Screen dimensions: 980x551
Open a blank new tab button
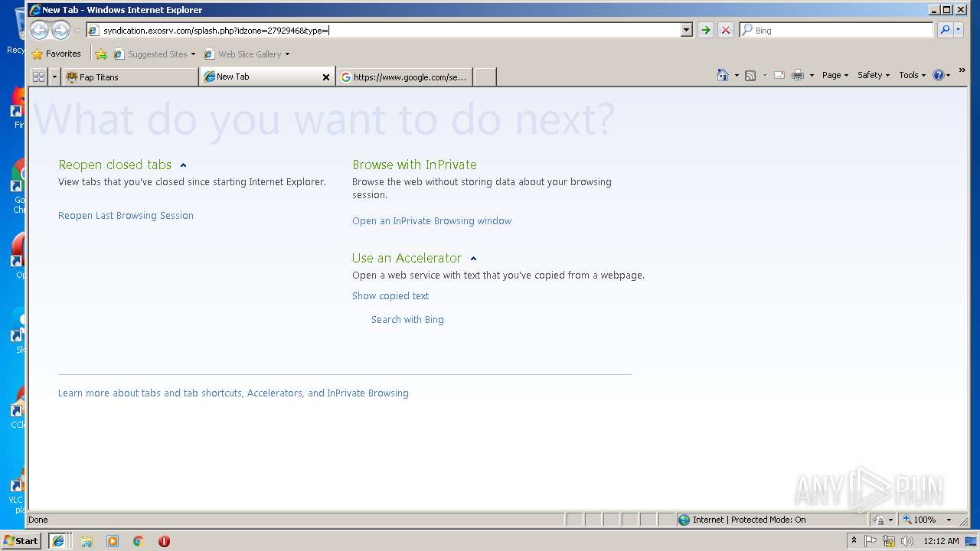click(x=485, y=77)
